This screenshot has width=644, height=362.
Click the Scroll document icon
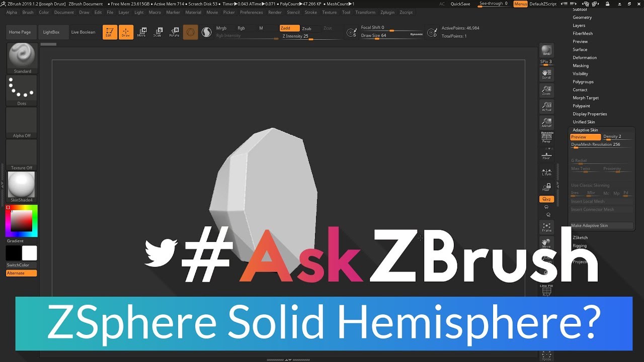(x=546, y=74)
